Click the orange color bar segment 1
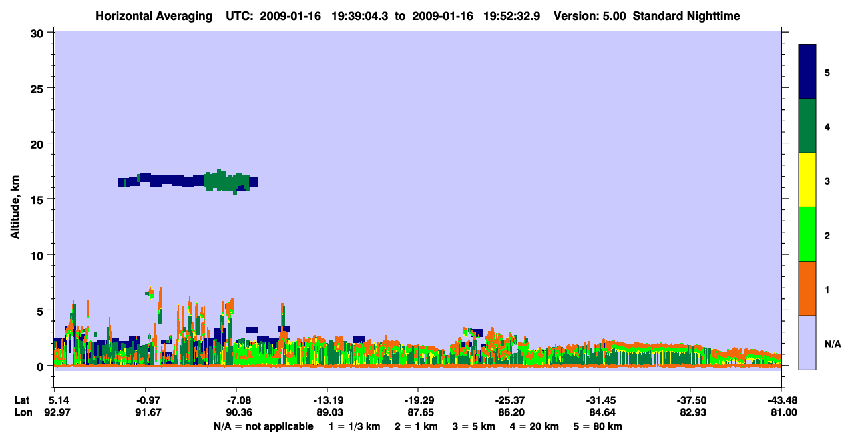Image resolution: width=868 pixels, height=445 pixels. (x=807, y=288)
